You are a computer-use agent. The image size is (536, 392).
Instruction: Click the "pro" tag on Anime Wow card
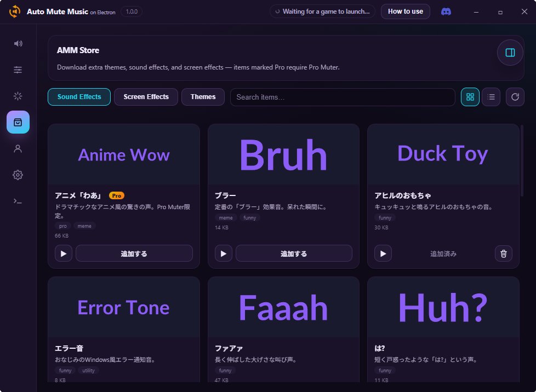[63, 226]
